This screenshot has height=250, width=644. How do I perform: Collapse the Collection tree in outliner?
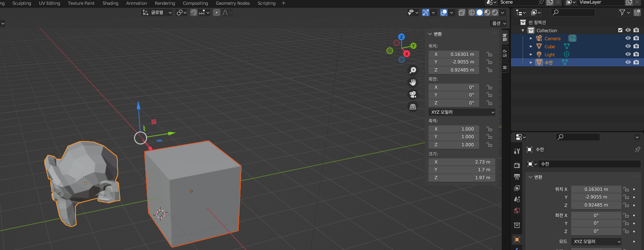pyautogui.click(x=523, y=31)
